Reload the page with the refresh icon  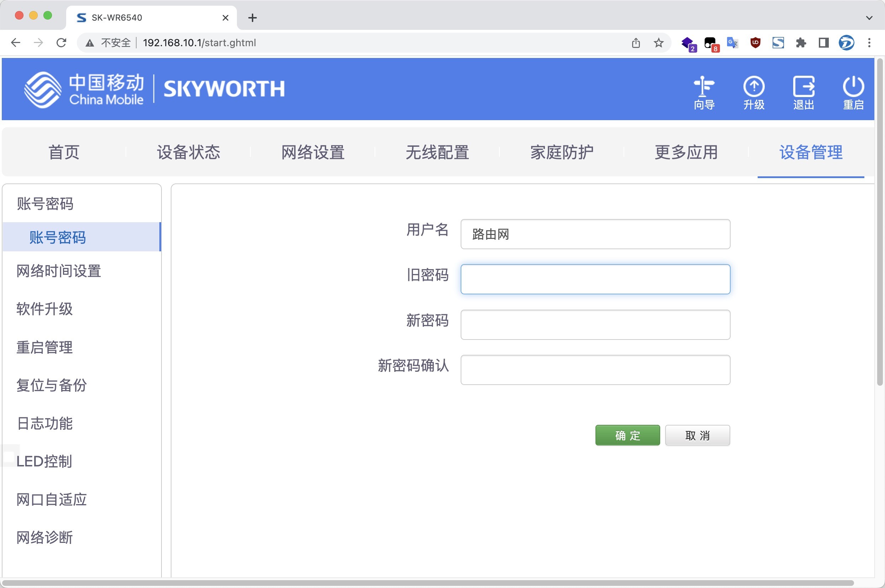point(61,42)
